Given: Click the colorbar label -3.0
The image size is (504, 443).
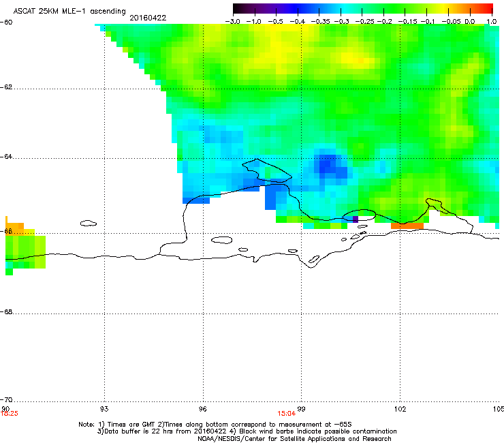Looking at the screenshot, I should (232, 22).
